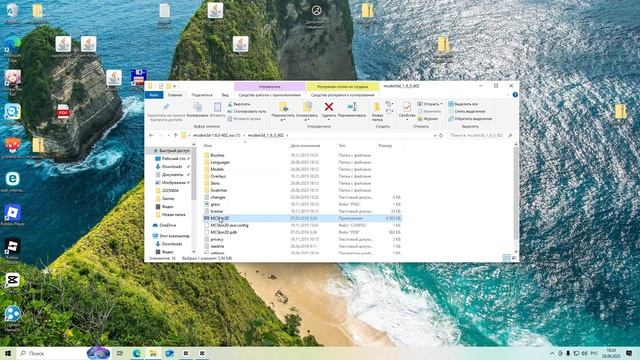Click the Свойства (Properties) checkmark icon
This screenshot has height=360, width=640.
click(407, 107)
